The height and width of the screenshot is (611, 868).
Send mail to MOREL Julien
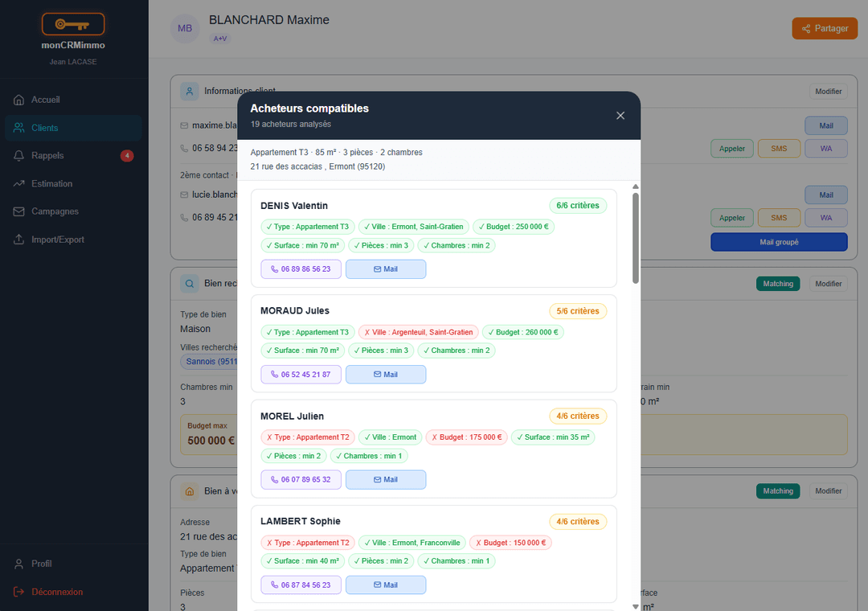[x=386, y=480]
